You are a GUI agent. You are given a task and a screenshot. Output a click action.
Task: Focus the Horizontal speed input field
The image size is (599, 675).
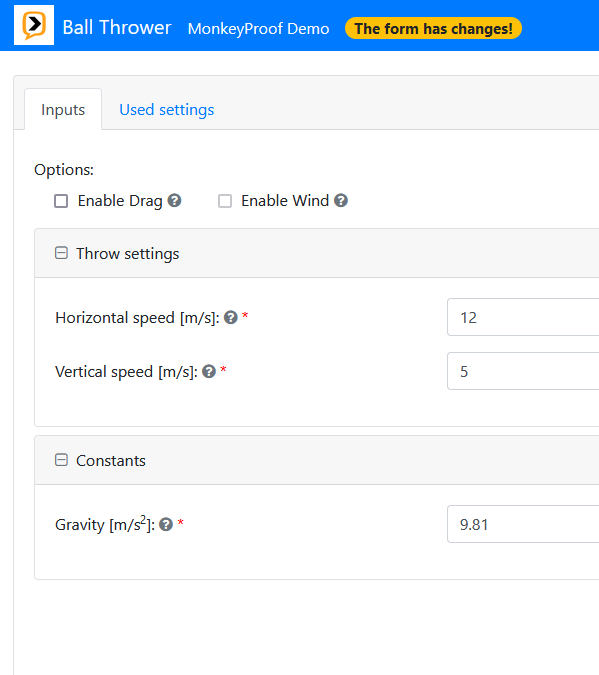[523, 317]
